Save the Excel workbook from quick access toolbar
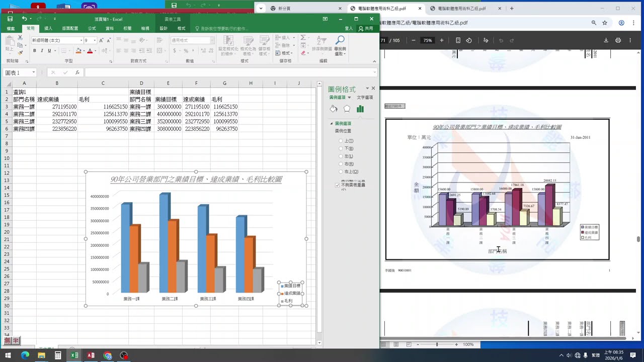This screenshot has height=362, width=644. click(x=10, y=19)
